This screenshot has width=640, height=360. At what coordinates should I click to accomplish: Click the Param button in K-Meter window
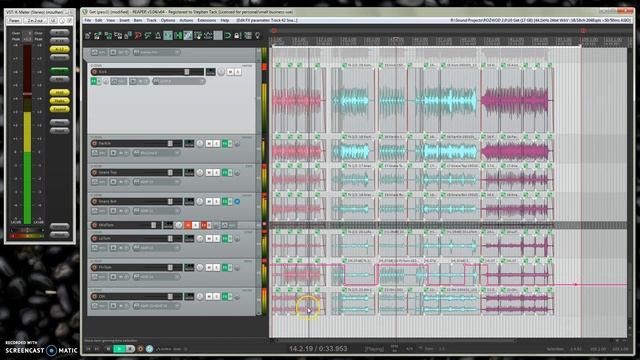pos(14,20)
